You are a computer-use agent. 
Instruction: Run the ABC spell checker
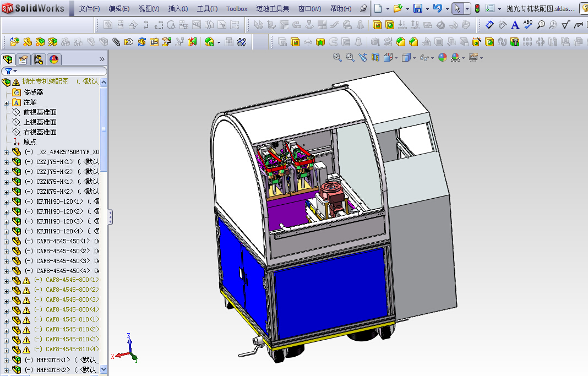pyautogui.click(x=528, y=25)
